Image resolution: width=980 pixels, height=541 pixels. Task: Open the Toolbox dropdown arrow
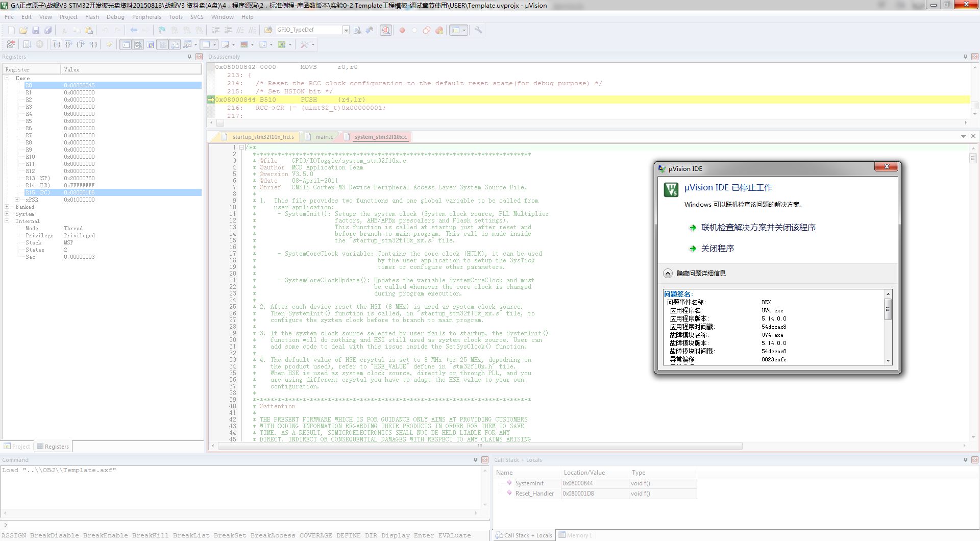click(313, 44)
